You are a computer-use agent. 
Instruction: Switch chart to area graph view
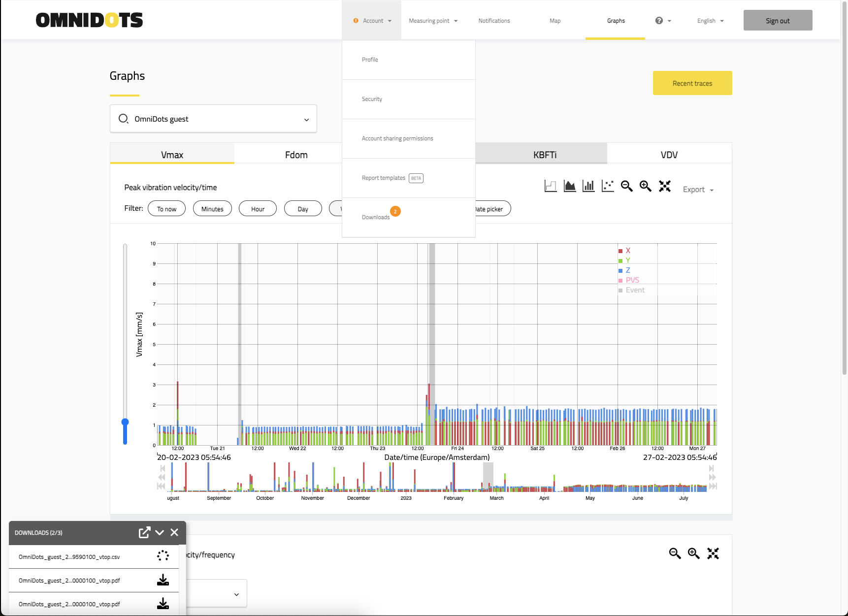click(570, 186)
